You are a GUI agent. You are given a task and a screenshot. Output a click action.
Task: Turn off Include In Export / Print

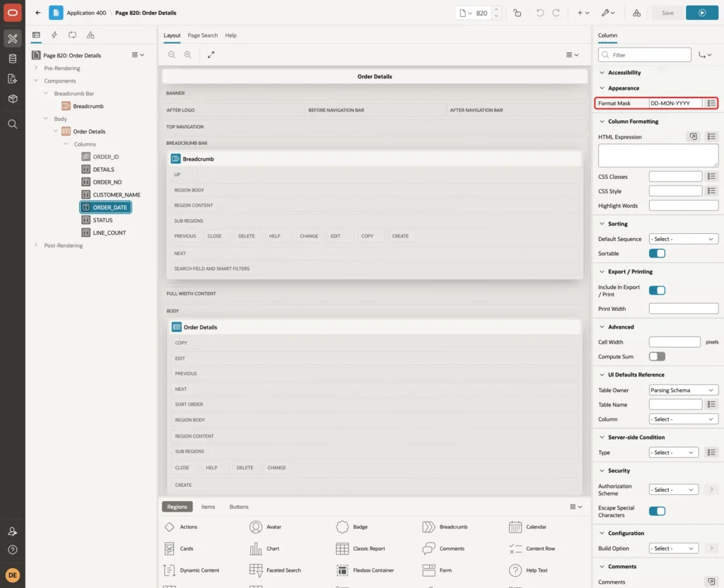coord(657,290)
